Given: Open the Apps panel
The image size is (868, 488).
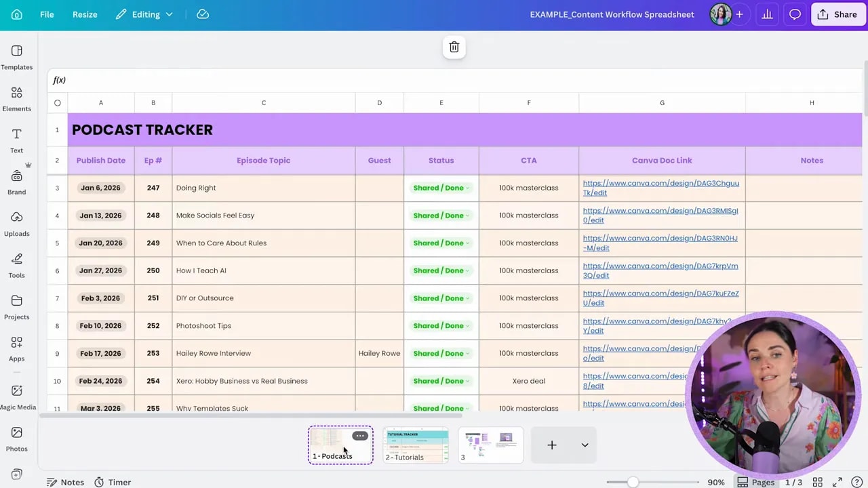Looking at the screenshot, I should 17,349.
